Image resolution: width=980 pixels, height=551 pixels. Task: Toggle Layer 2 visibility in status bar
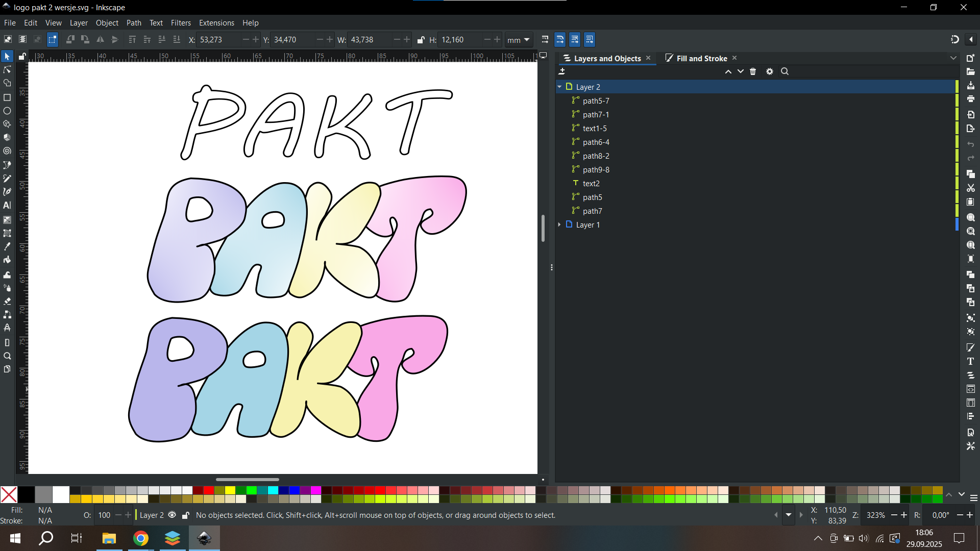point(172,515)
